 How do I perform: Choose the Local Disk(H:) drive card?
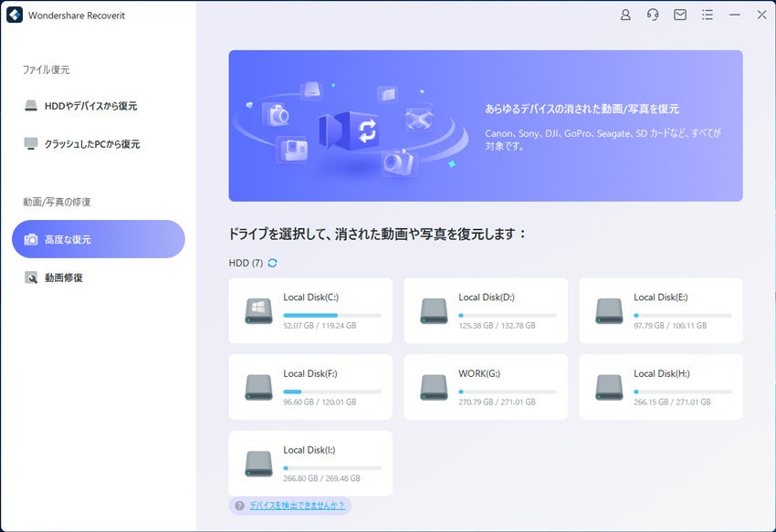[661, 387]
